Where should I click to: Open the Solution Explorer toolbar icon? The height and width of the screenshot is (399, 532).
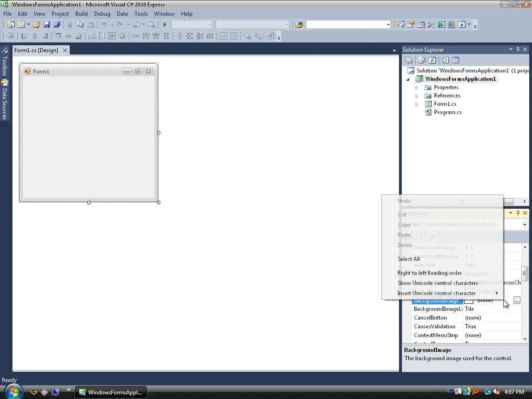click(x=401, y=24)
